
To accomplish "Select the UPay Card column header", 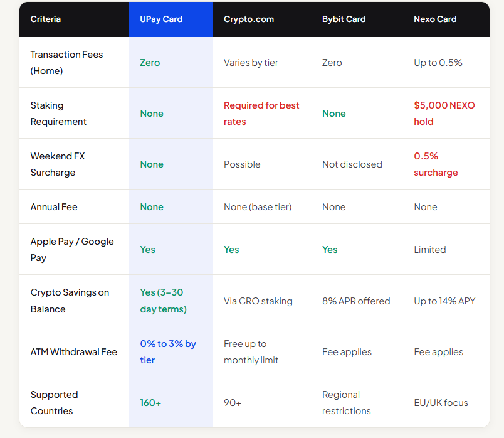I will [161, 19].
